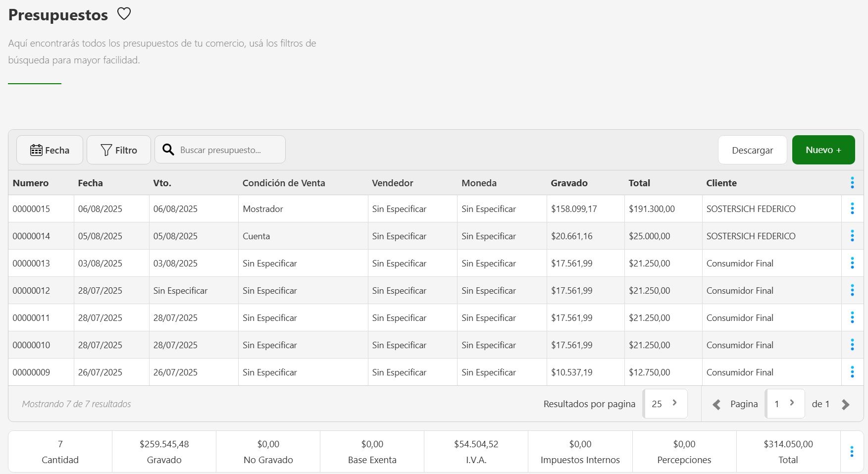868x474 pixels.
Task: Sort by the Total column header
Action: pos(639,183)
